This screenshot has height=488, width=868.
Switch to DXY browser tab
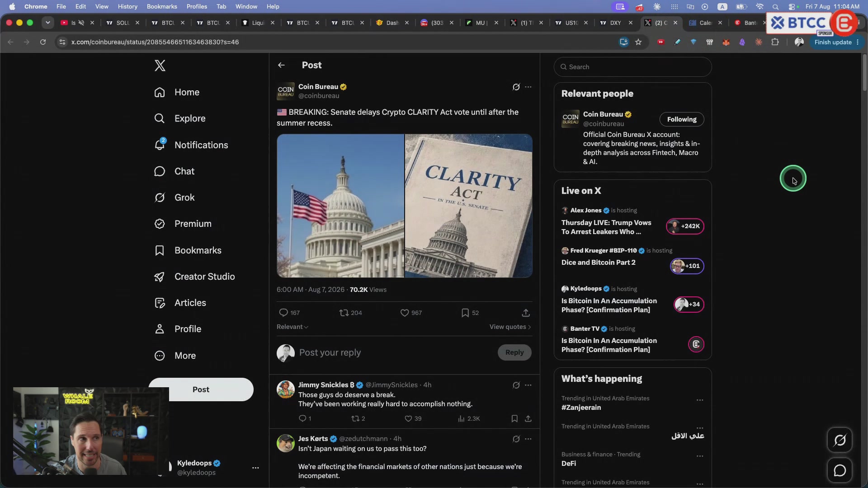tap(615, 23)
